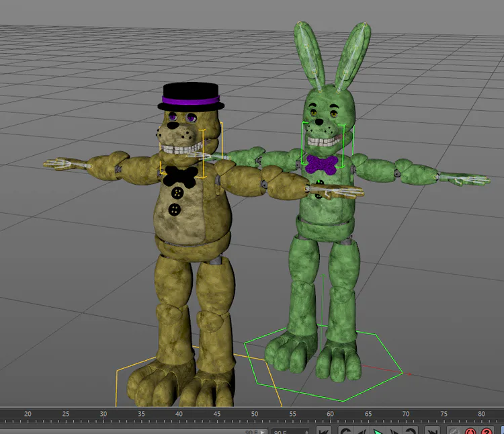Go to the next keyframe
This screenshot has height=434, width=504.
point(410,431)
